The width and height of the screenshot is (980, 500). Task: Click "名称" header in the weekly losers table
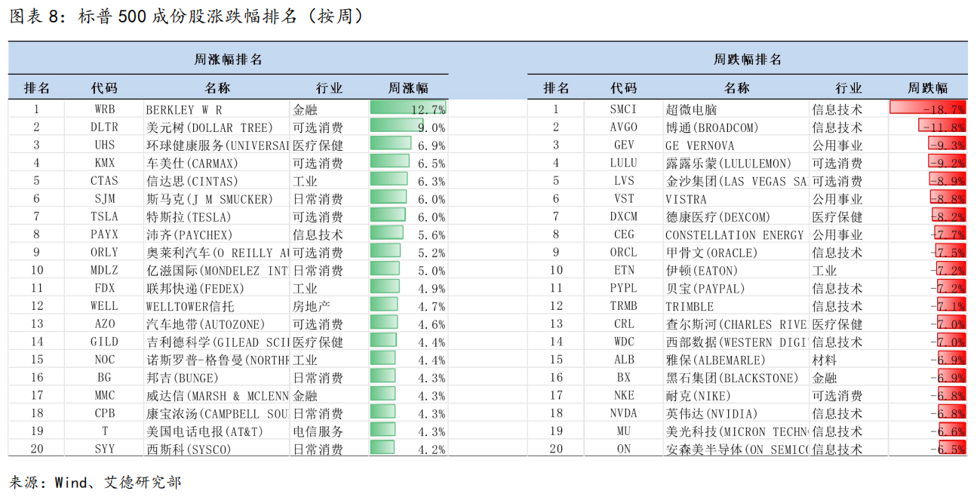tap(737, 88)
